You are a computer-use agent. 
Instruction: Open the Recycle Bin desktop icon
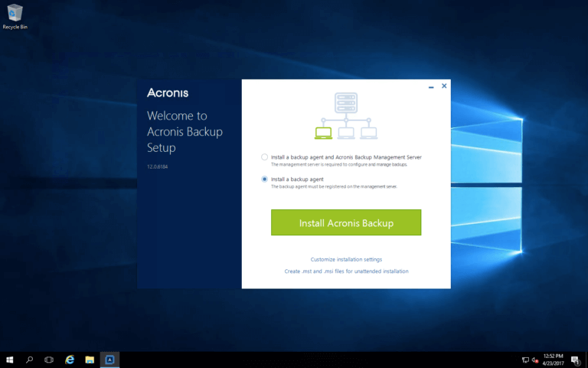[x=15, y=17]
